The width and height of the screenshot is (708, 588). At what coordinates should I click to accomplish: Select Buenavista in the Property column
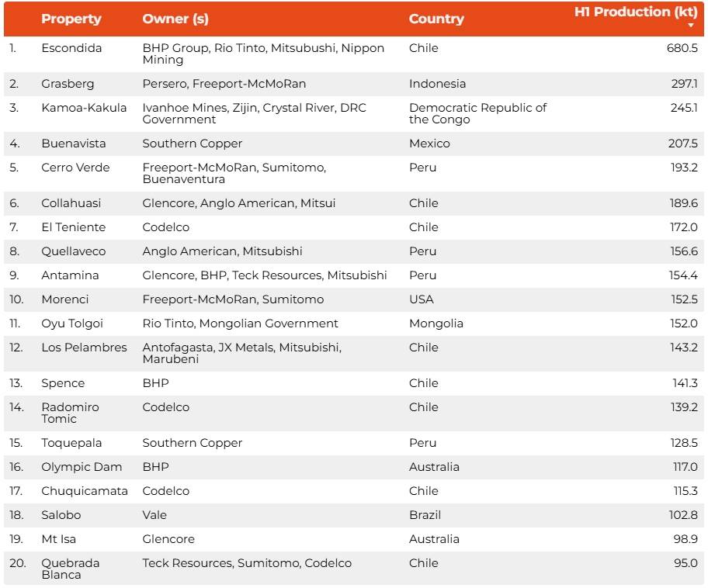click(x=75, y=144)
